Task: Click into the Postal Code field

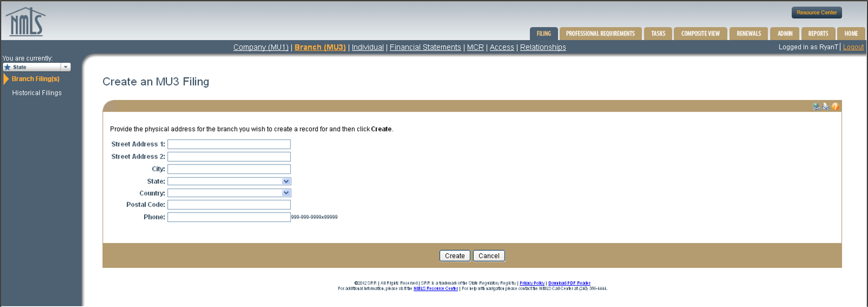Action: [x=229, y=205]
